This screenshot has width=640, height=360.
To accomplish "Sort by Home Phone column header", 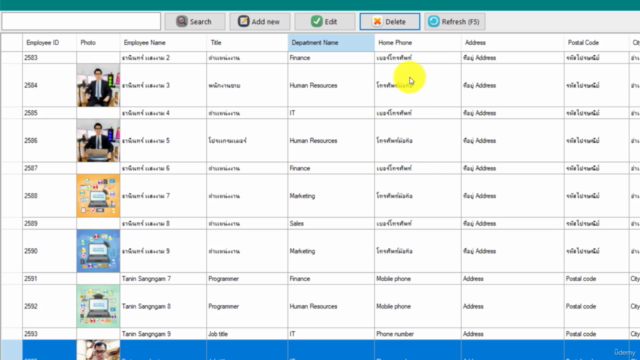I will coord(418,42).
